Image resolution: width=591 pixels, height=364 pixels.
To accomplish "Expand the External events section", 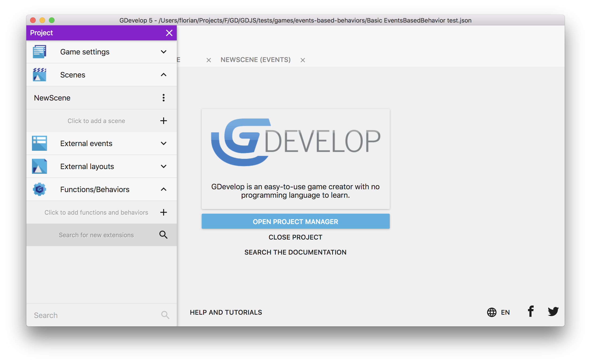I will click(164, 143).
